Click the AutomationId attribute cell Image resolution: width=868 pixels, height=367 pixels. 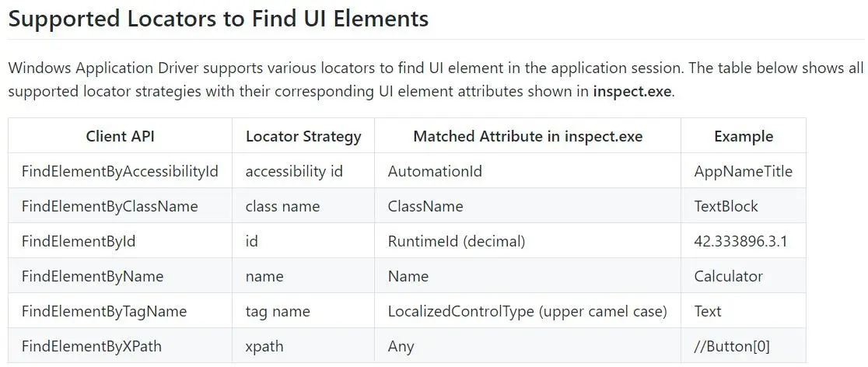[435, 171]
